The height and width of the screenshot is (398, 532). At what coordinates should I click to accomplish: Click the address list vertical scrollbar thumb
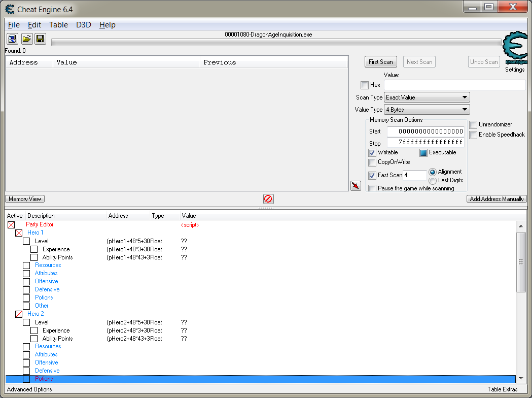521,262
